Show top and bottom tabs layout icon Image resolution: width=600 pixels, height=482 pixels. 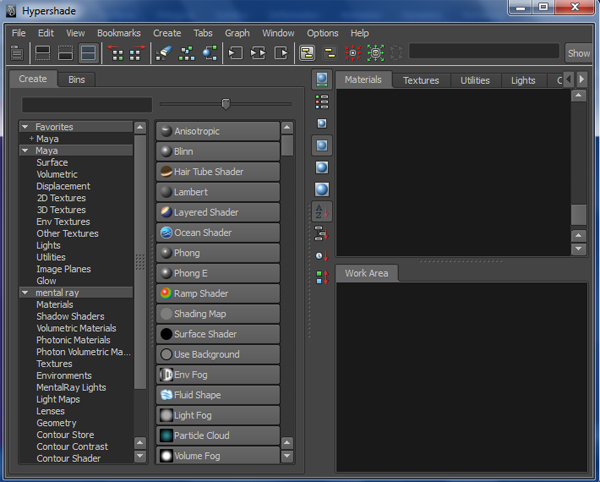[88, 53]
